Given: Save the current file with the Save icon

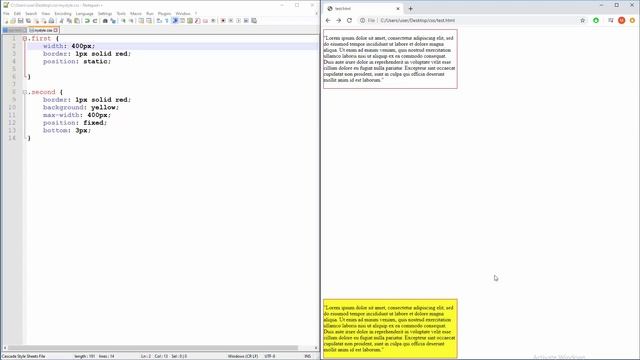Looking at the screenshot, I should pyautogui.click(x=20, y=21).
